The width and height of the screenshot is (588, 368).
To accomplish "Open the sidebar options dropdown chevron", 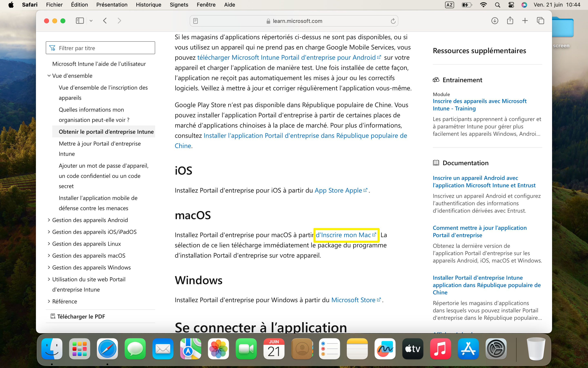I will point(91,21).
